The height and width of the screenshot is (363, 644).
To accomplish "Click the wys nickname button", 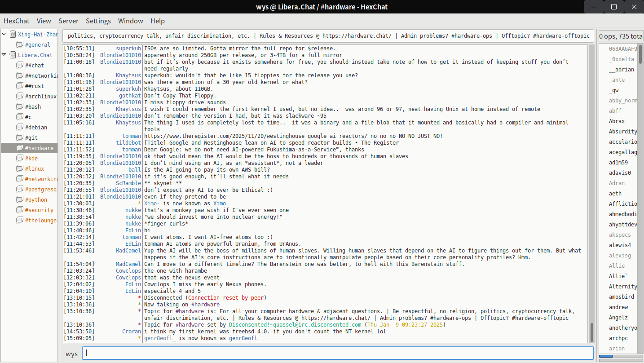I will pos(71,354).
